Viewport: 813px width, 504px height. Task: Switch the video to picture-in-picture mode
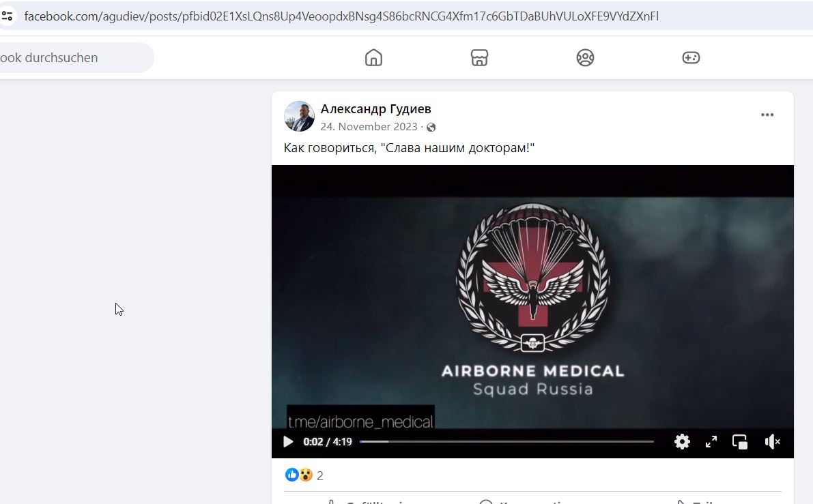pos(740,442)
